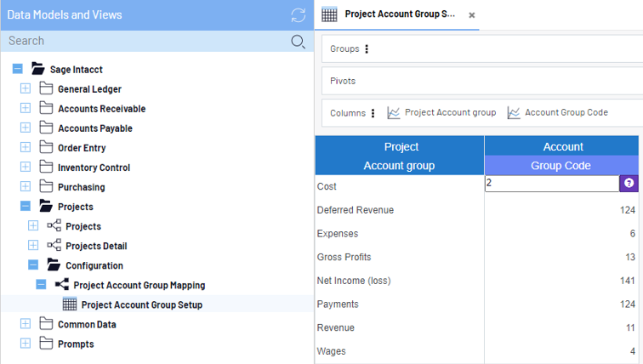The image size is (643, 364).
Task: Click the Project Account group column chart icon
Action: click(394, 113)
